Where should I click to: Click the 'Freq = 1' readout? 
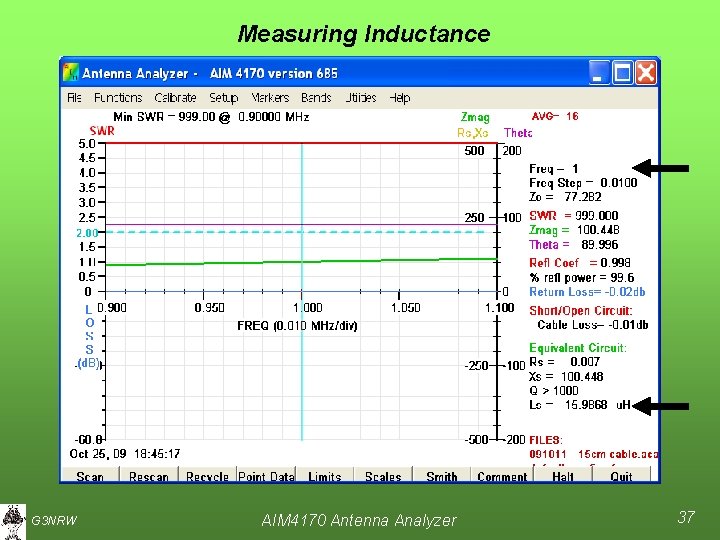[553, 169]
